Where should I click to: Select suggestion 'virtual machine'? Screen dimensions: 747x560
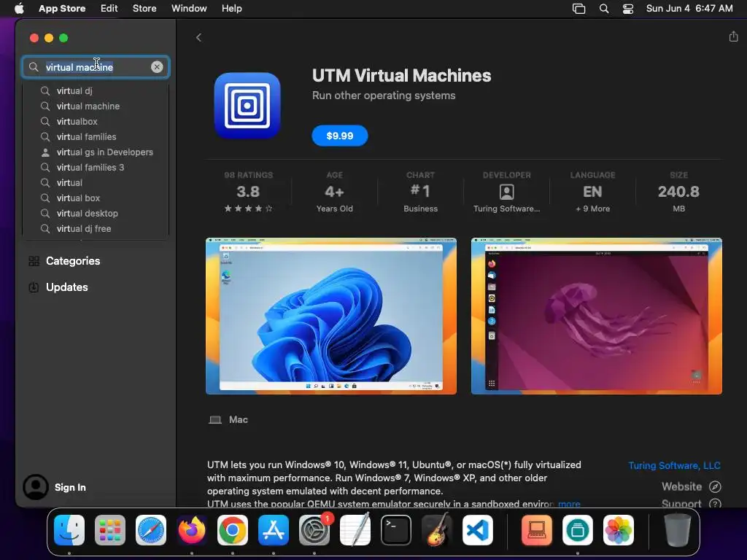click(96, 106)
